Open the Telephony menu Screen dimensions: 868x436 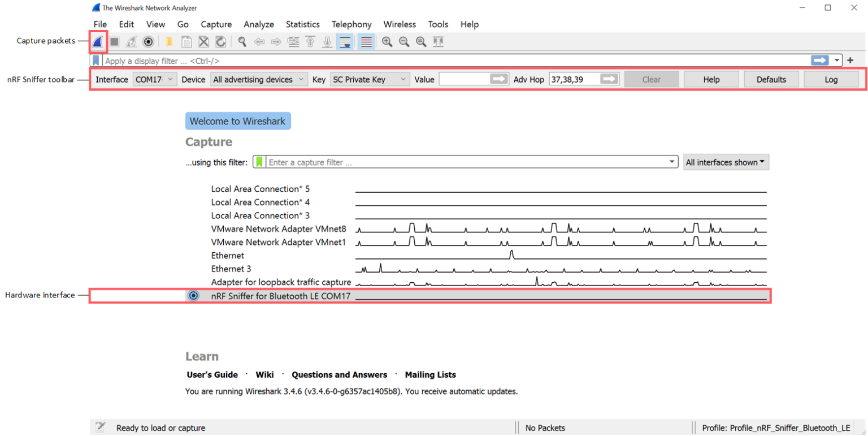351,24
